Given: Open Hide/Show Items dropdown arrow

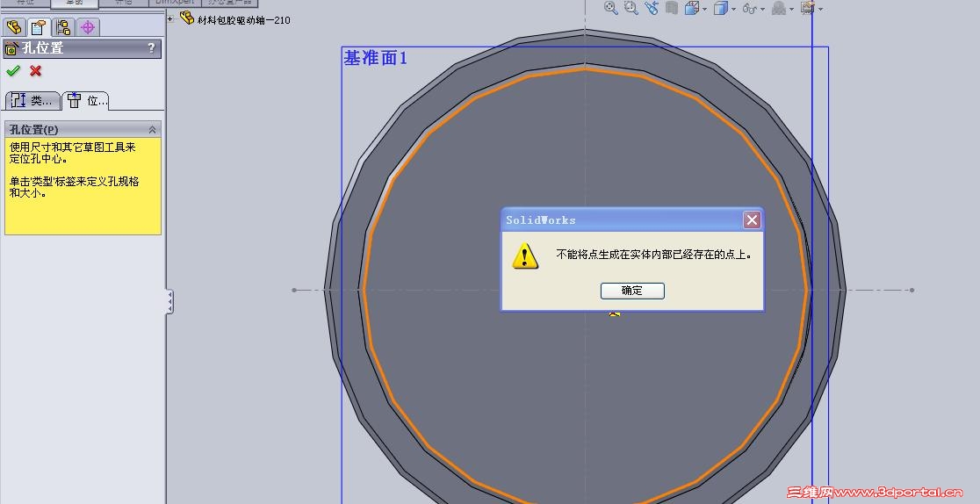Looking at the screenshot, I should 762,9.
